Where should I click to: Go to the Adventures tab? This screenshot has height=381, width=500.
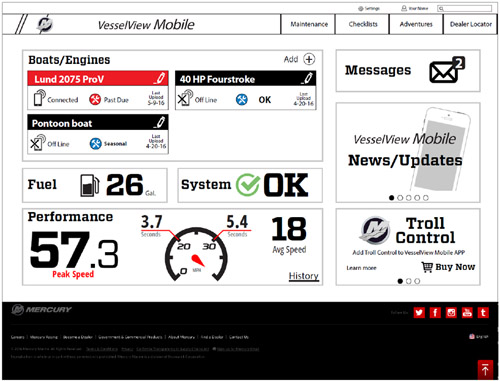click(416, 24)
